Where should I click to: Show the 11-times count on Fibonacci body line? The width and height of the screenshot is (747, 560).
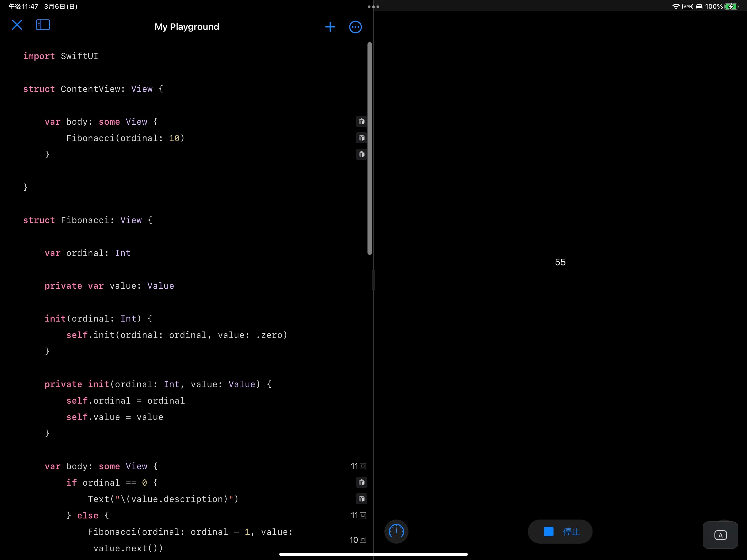click(358, 466)
